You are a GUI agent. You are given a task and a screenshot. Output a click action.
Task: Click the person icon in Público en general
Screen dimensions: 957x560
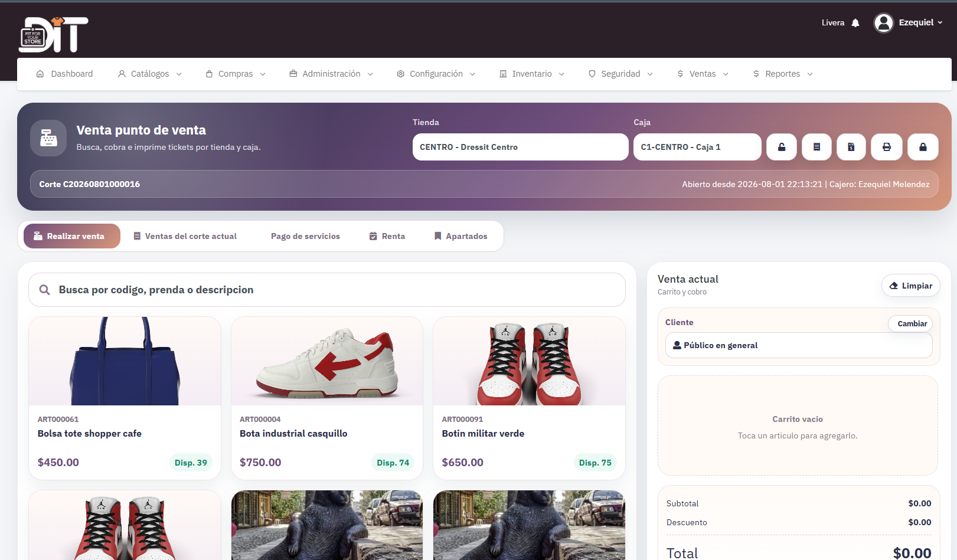[677, 345]
